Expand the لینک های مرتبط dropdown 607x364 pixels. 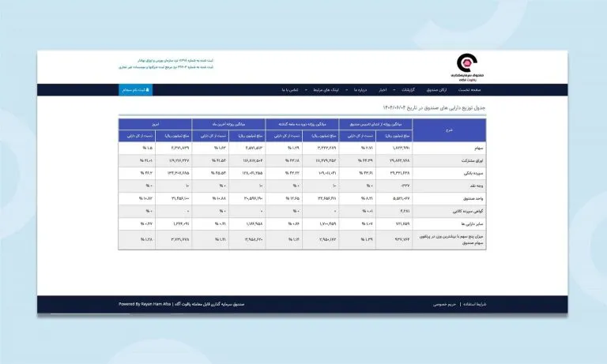click(322, 90)
